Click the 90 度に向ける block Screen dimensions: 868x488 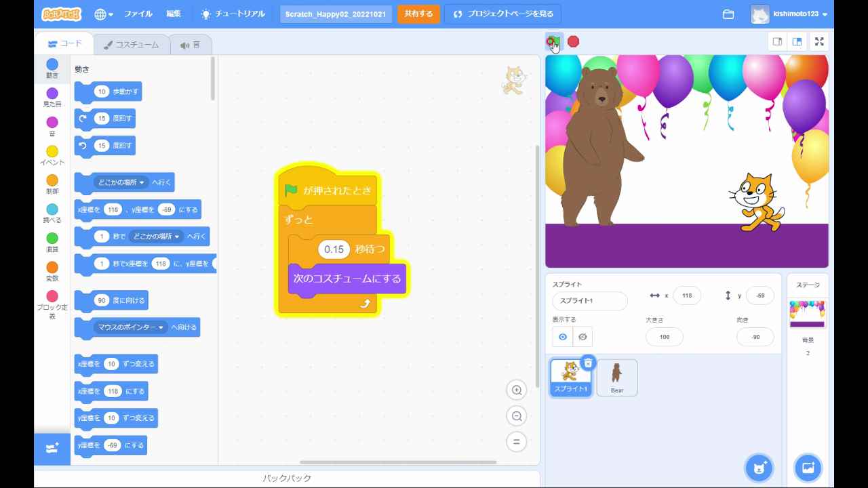pyautogui.click(x=111, y=300)
